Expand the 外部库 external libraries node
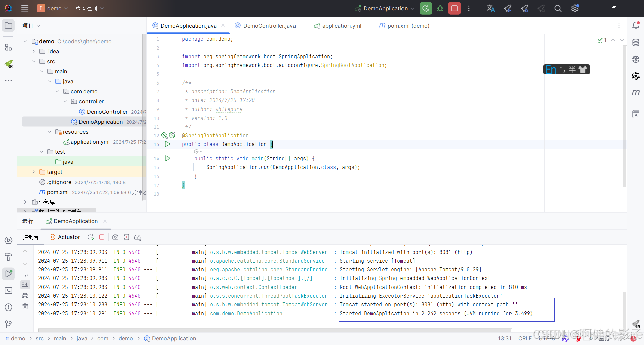The image size is (644, 345). tap(25, 202)
